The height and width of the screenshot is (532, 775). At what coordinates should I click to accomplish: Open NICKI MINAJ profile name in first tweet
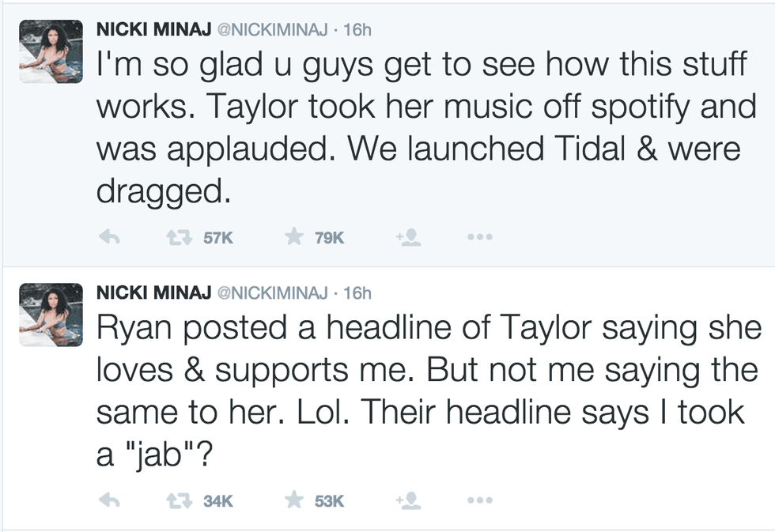click(153, 30)
